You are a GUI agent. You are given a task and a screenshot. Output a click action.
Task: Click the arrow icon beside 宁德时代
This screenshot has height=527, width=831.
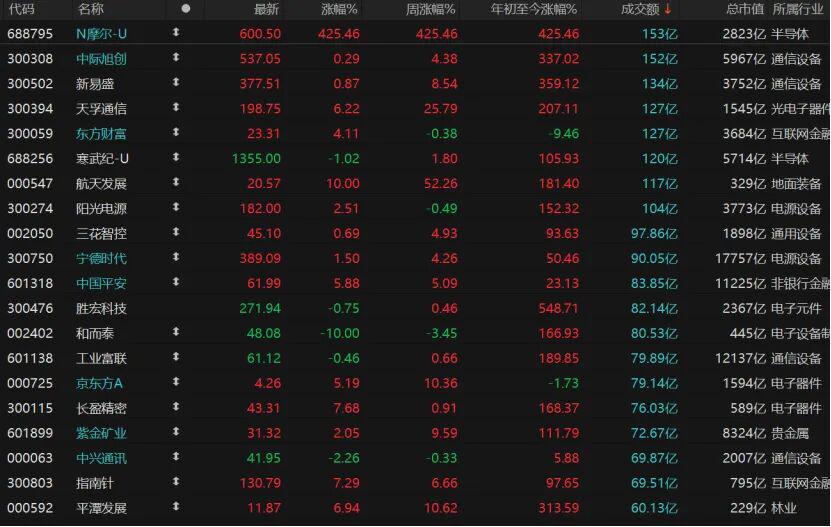[177, 258]
